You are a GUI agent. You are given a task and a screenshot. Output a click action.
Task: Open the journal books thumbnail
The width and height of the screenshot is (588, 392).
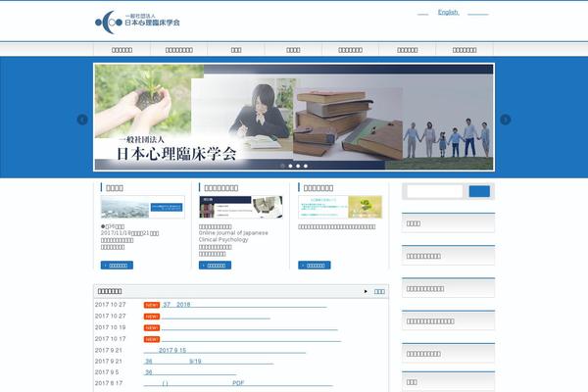pyautogui.click(x=241, y=207)
